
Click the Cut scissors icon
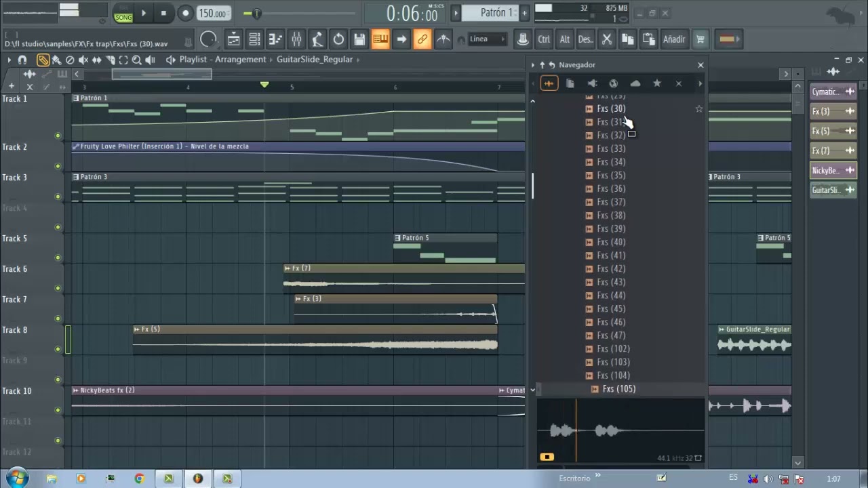click(x=607, y=39)
